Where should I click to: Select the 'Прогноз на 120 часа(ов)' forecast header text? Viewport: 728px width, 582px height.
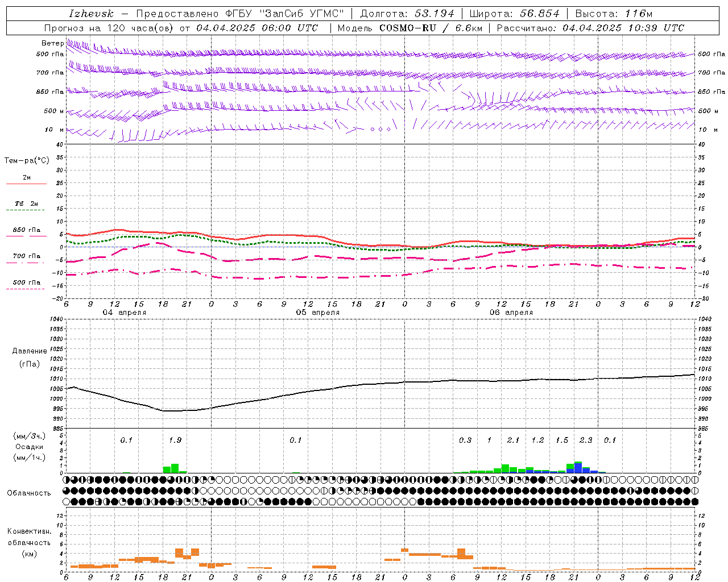(x=109, y=28)
